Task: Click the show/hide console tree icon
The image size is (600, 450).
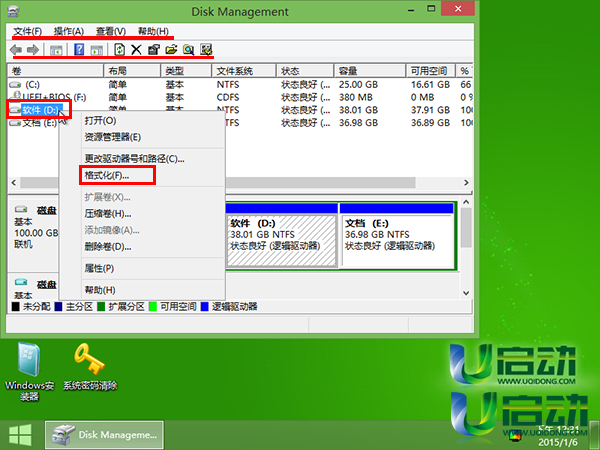Action: point(56,50)
